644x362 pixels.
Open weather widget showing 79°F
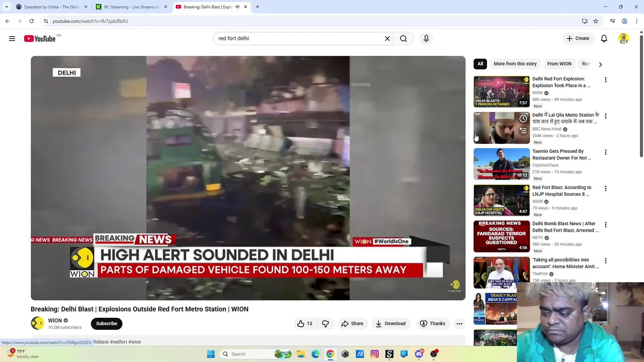coord(23,354)
